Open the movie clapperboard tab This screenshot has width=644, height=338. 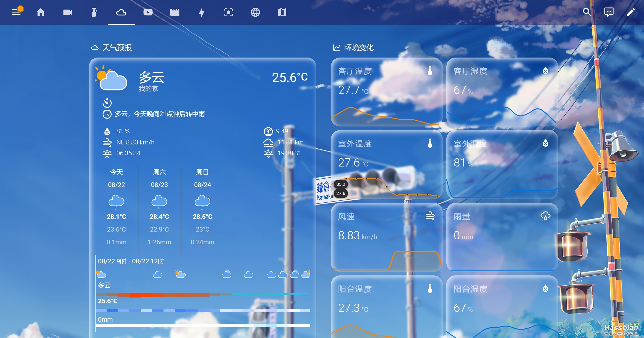(175, 12)
